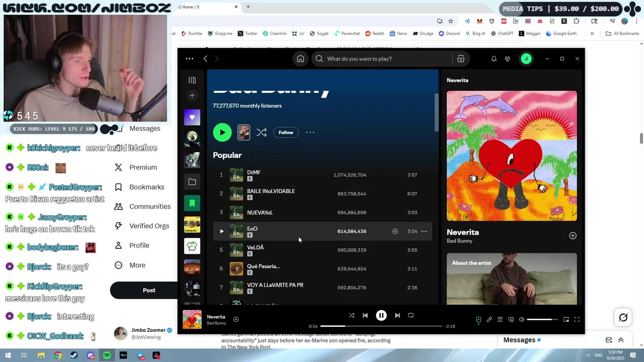Expand the More menu in X sidebar
644x362 pixels.
coord(130,265)
